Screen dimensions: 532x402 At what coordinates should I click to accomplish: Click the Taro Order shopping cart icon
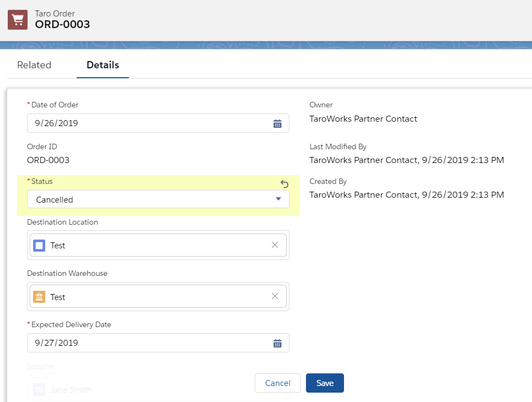[x=17, y=19]
